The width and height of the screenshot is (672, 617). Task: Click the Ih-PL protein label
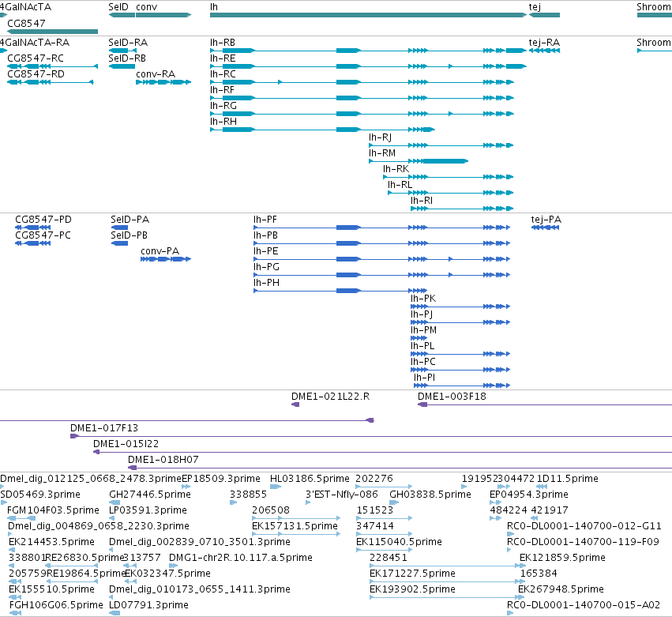point(422,347)
